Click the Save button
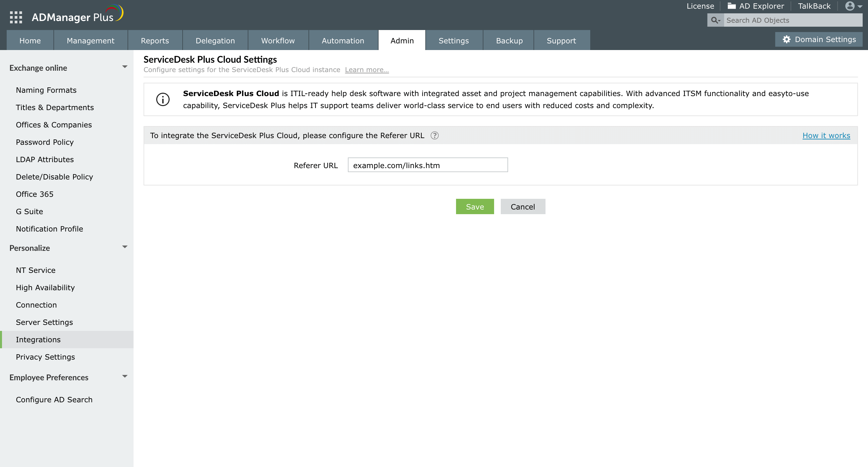 pyautogui.click(x=475, y=206)
